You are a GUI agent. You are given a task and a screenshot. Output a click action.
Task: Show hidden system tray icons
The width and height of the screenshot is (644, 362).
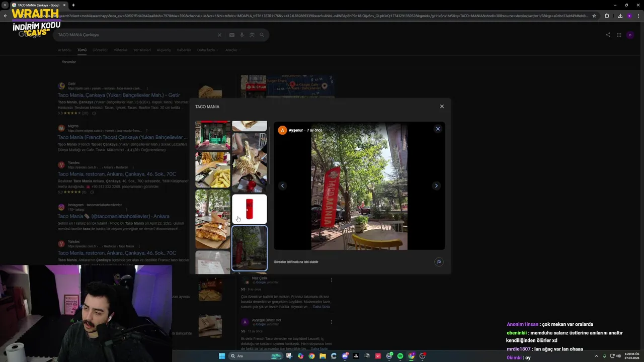(596, 356)
